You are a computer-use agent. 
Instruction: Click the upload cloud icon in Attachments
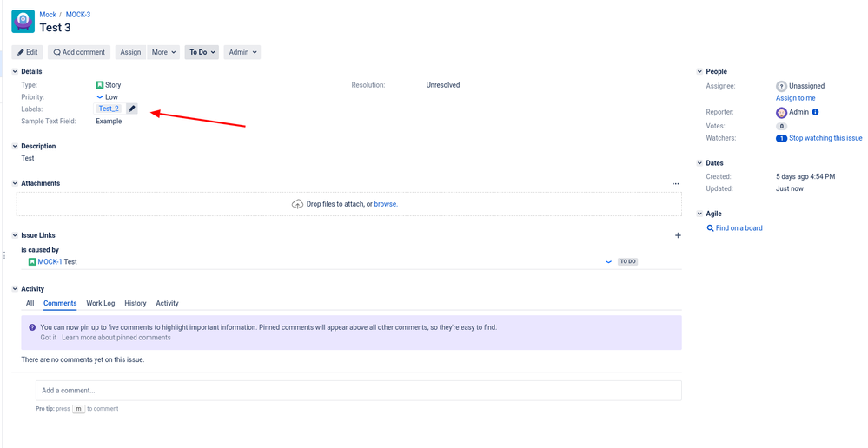(297, 204)
